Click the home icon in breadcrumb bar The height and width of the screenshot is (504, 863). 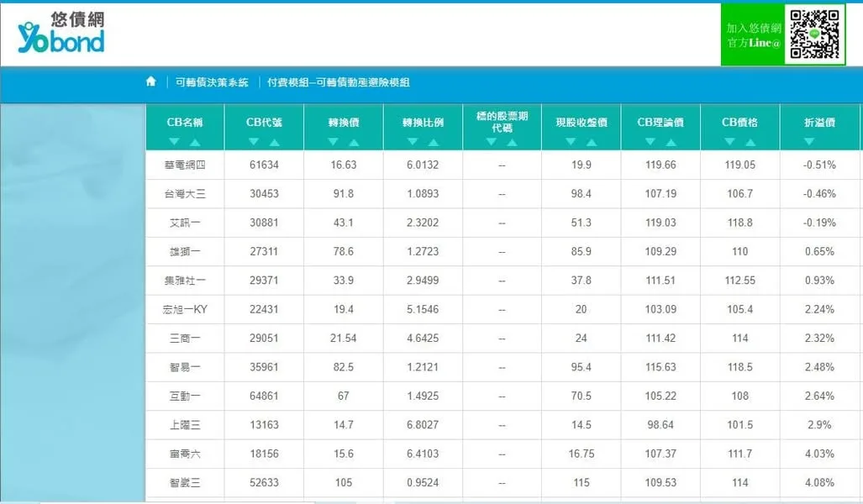point(151,81)
